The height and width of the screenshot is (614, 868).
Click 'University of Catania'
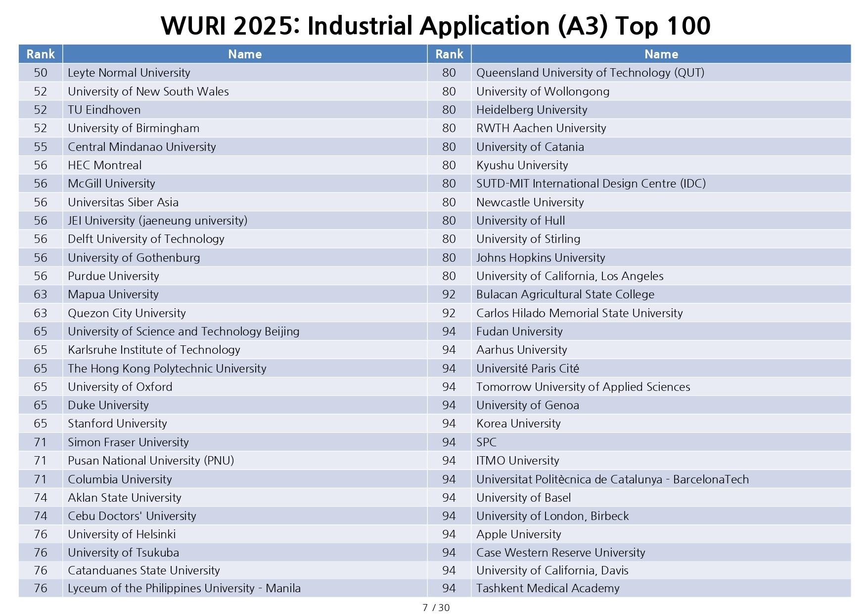pyautogui.click(x=530, y=147)
